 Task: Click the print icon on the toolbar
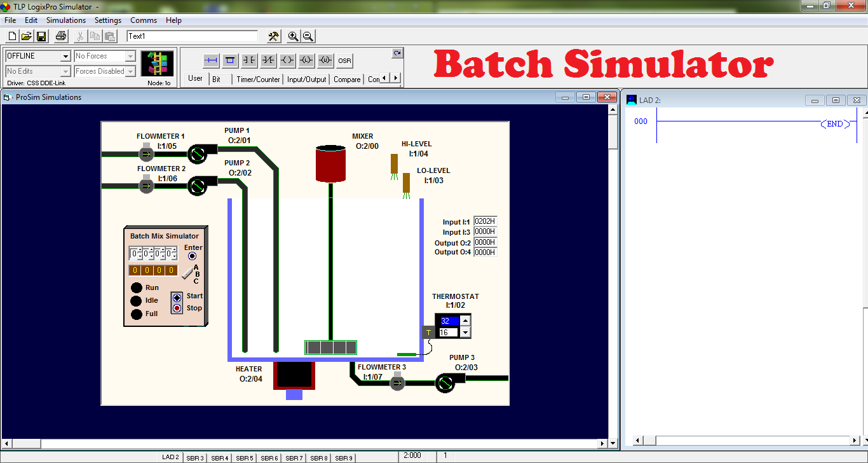click(60, 36)
